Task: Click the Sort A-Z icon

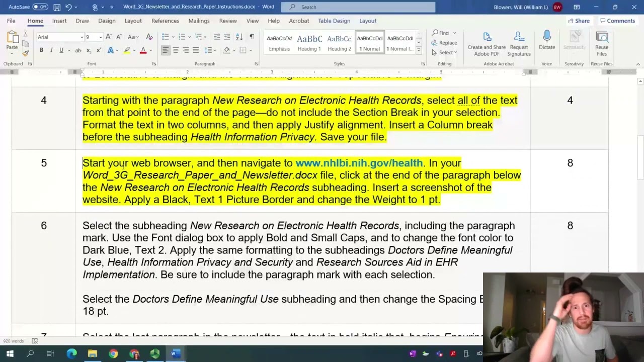Action: click(239, 37)
